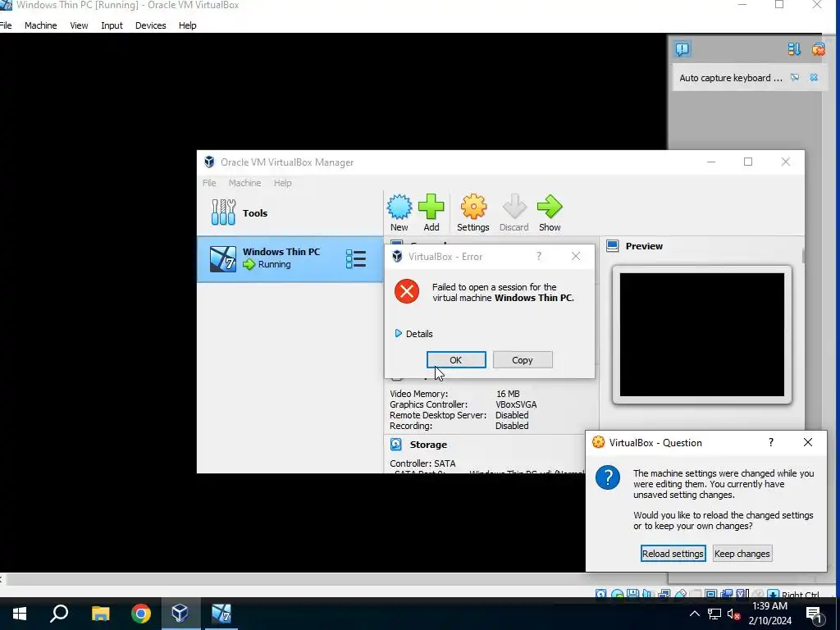This screenshot has height=630, width=840.
Task: Dismiss the Auto capture keyboard notification
Action: pyautogui.click(x=814, y=78)
